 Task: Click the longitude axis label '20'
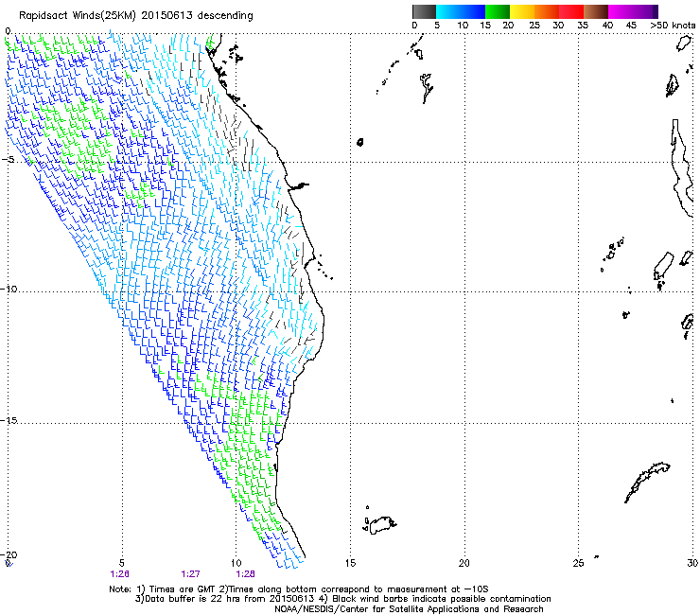pyautogui.click(x=464, y=563)
